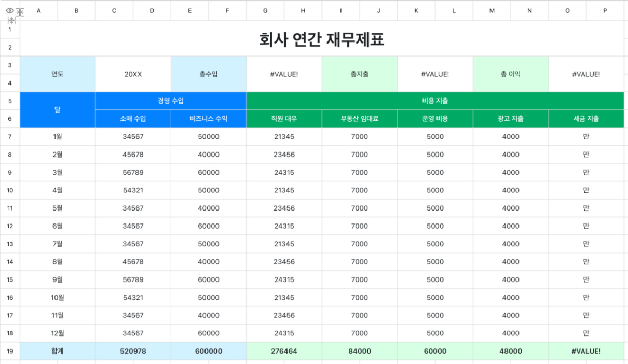Click the 직원 대우 column header
Image resolution: width=628 pixels, height=364 pixels.
[x=284, y=119]
